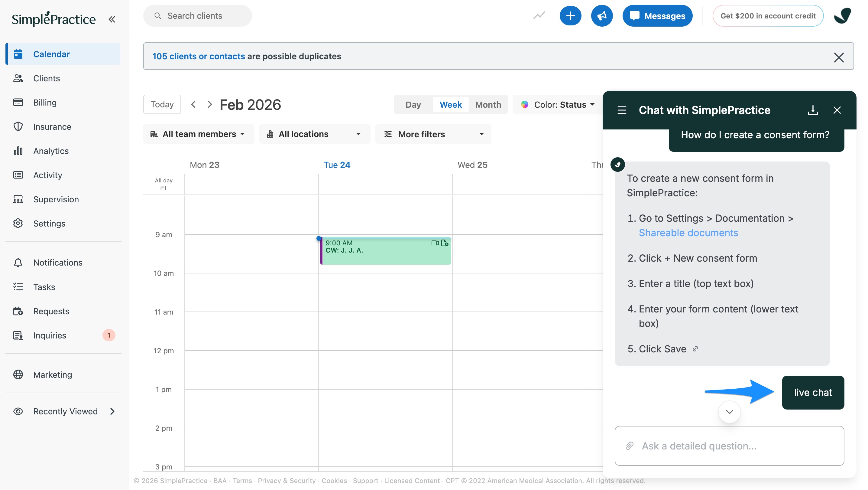Open the Messages button
Viewport: 868px width, 490px height.
coord(657,15)
